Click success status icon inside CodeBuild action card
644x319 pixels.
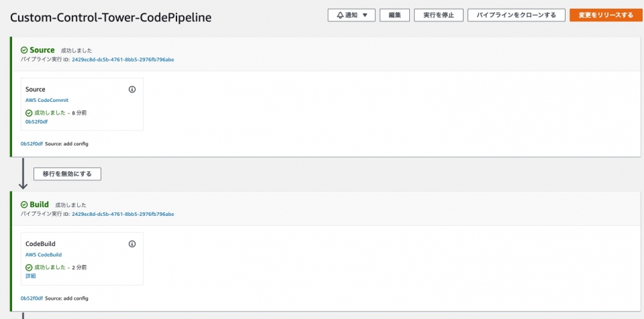(29, 267)
